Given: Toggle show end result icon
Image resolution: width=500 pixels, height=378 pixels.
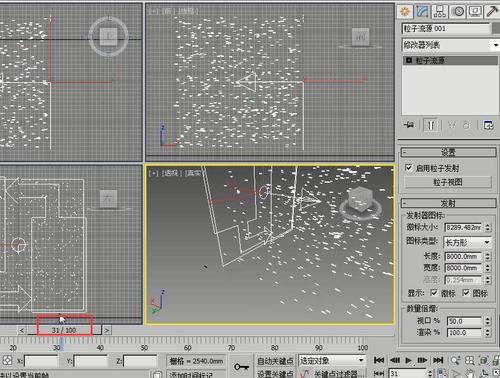Looking at the screenshot, I should pos(431,125).
